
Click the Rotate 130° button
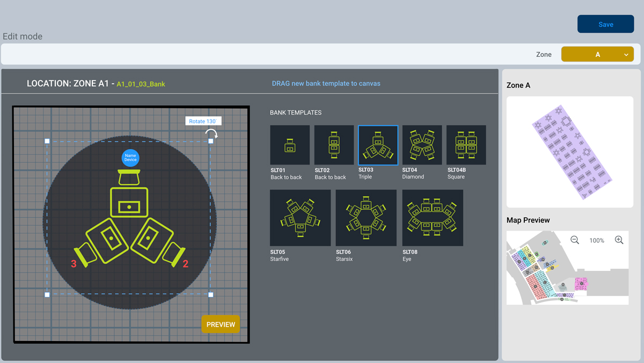tap(203, 121)
